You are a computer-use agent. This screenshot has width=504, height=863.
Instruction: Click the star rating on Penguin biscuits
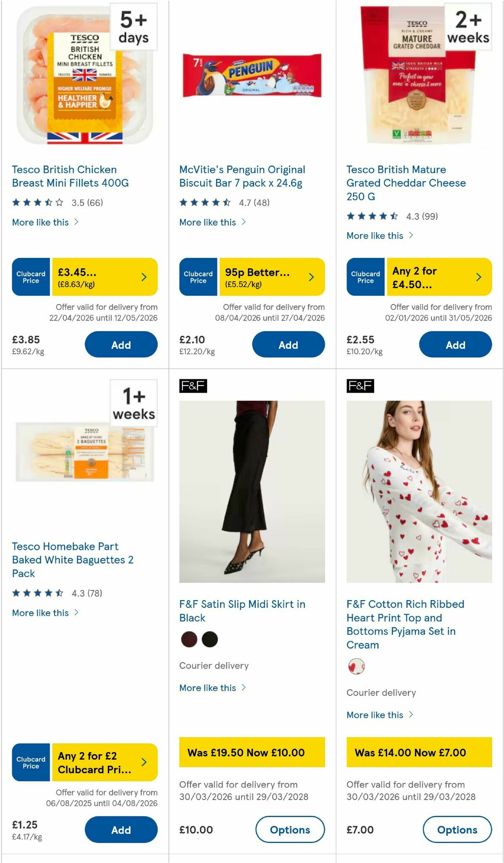tap(205, 202)
